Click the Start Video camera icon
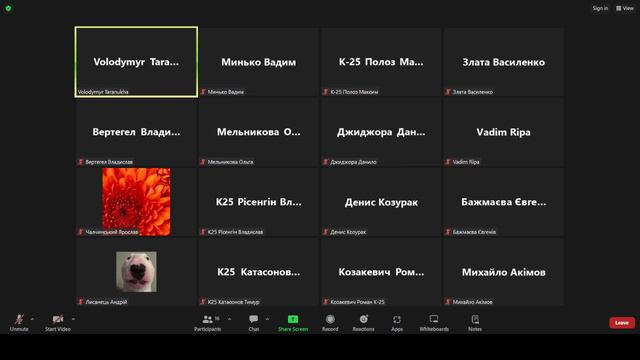The width and height of the screenshot is (640, 360). 58,319
